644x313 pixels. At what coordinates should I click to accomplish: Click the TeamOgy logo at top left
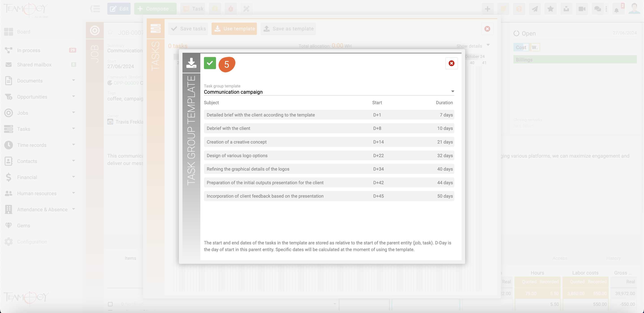[26, 10]
